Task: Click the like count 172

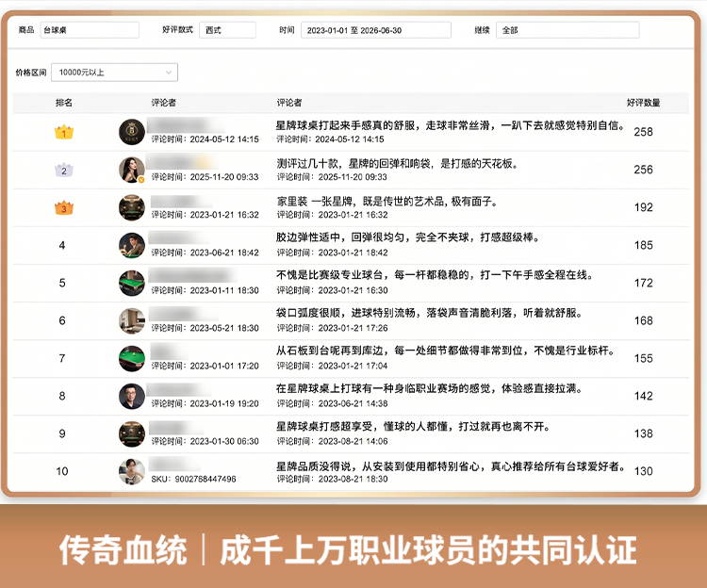Action: pos(644,283)
